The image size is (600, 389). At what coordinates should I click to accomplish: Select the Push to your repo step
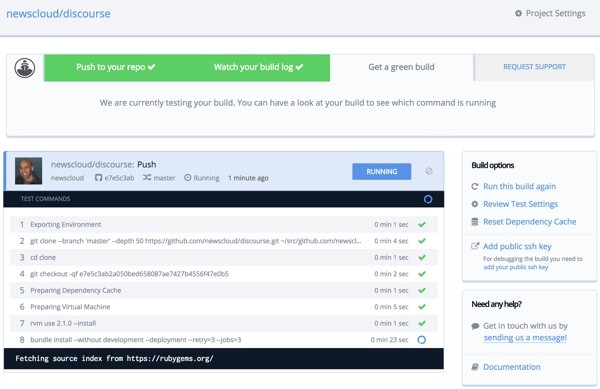[115, 67]
